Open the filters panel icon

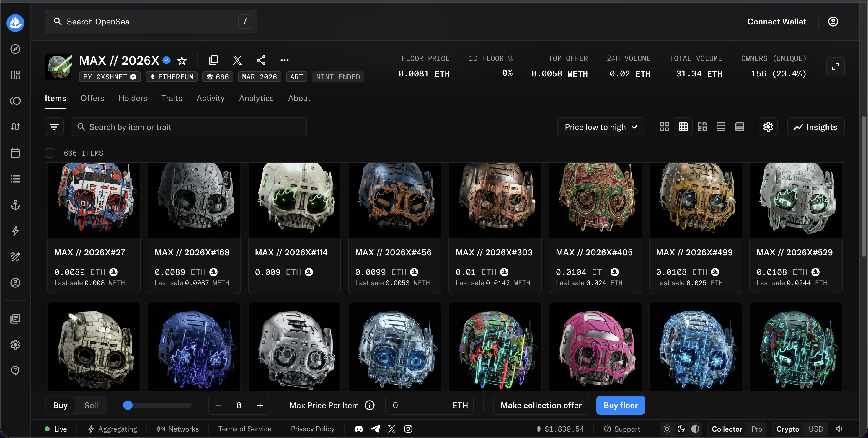[x=54, y=127]
